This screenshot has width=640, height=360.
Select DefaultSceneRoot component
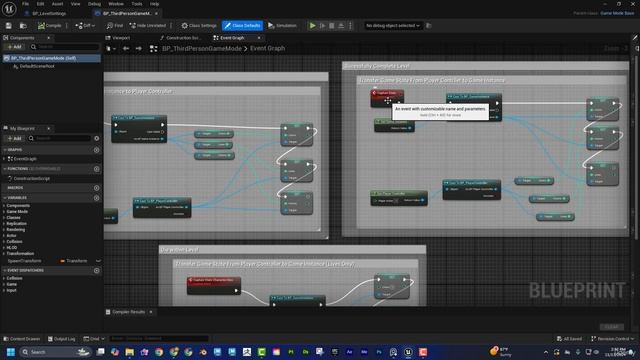pyautogui.click(x=37, y=66)
